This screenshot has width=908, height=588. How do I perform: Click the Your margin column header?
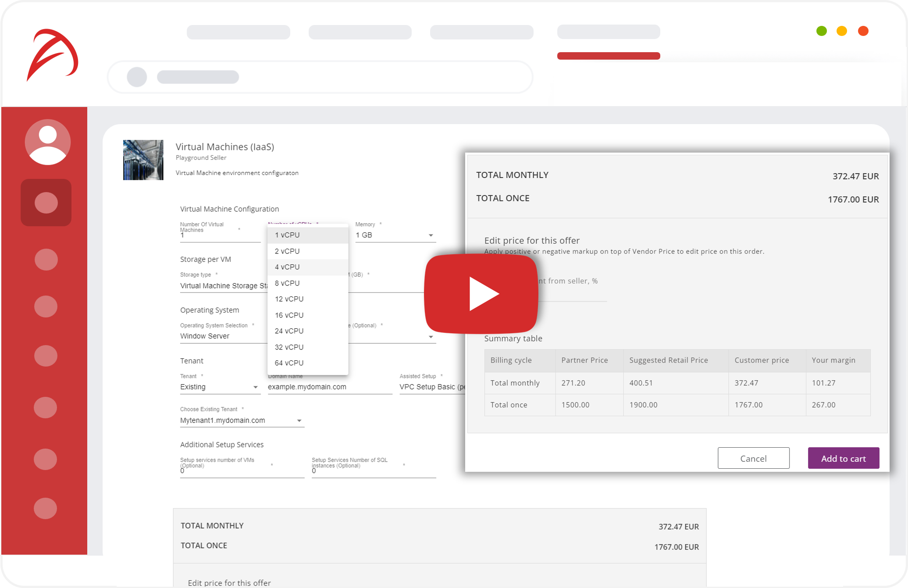(x=838, y=360)
